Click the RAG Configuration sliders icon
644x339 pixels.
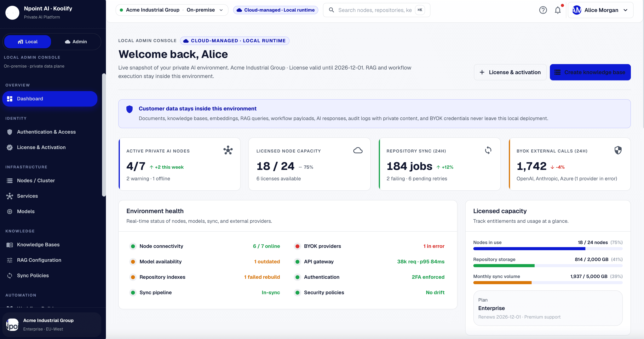[9, 260]
